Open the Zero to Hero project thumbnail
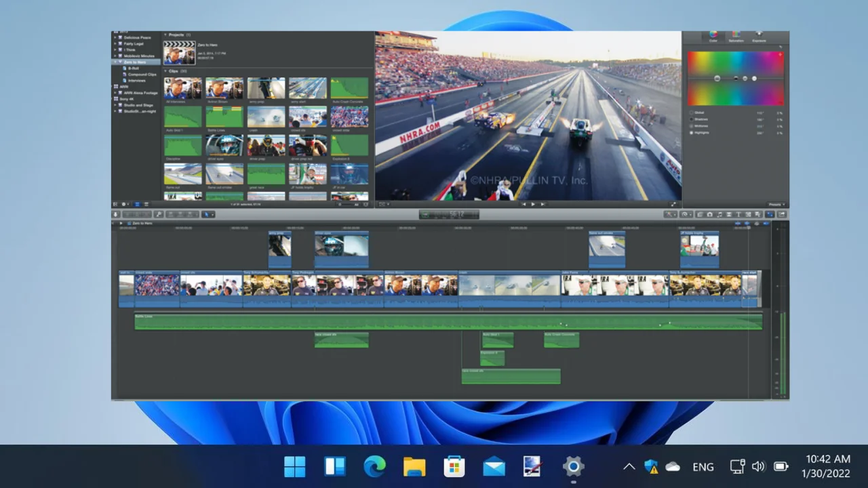 pos(180,53)
